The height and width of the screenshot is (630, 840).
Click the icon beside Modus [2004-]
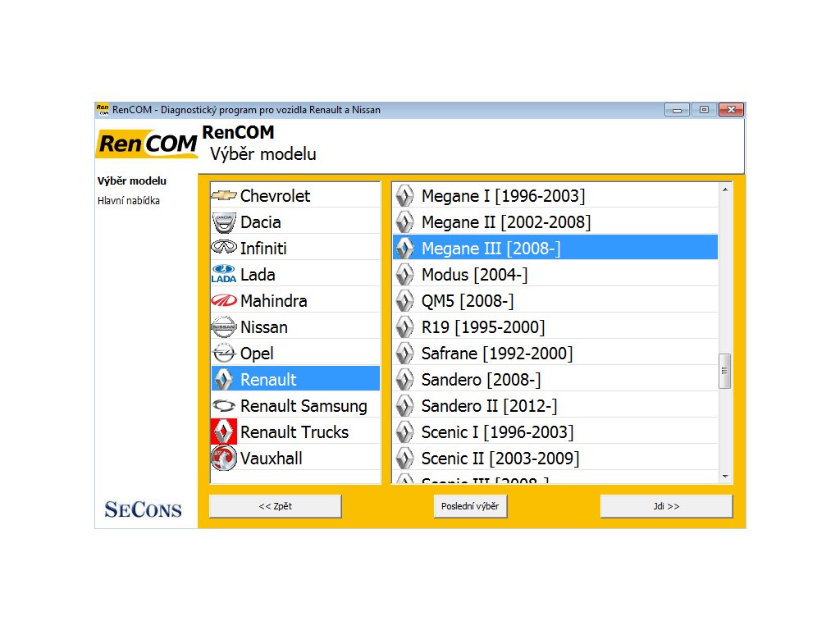point(404,274)
